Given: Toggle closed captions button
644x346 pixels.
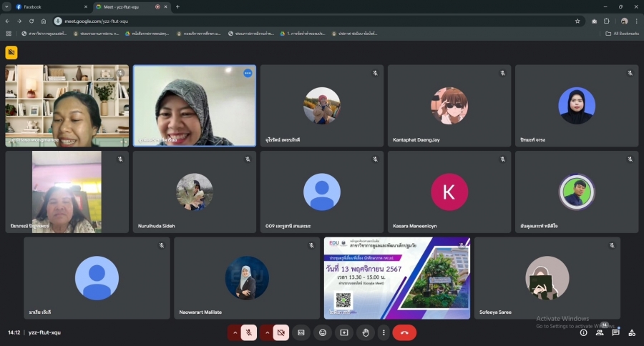Looking at the screenshot, I should pyautogui.click(x=301, y=332).
